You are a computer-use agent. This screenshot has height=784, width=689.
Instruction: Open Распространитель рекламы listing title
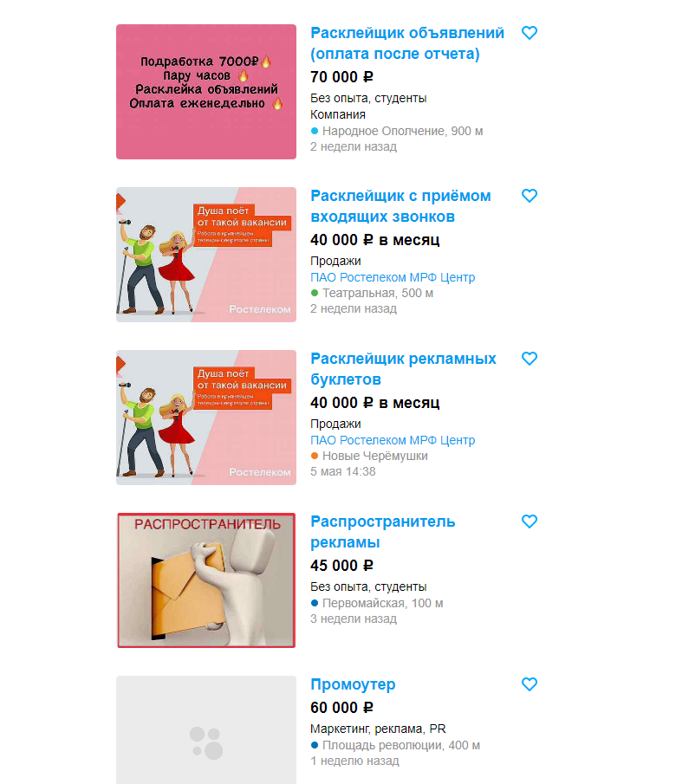coord(383,532)
